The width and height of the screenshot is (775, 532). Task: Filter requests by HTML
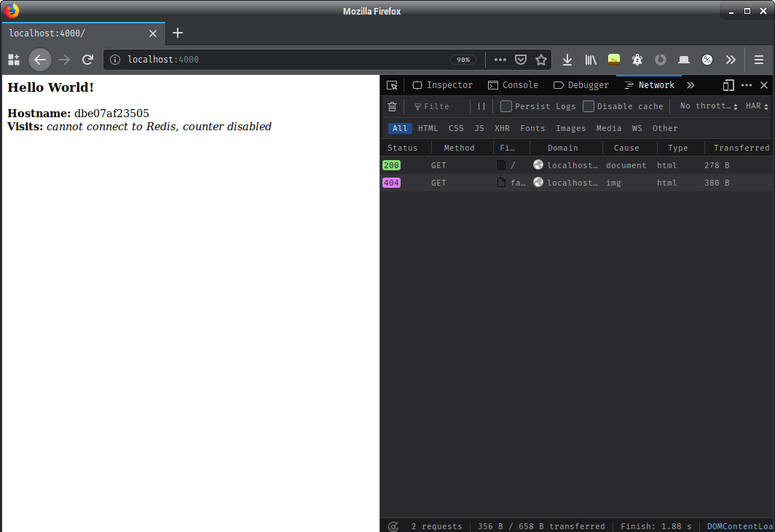click(x=428, y=128)
